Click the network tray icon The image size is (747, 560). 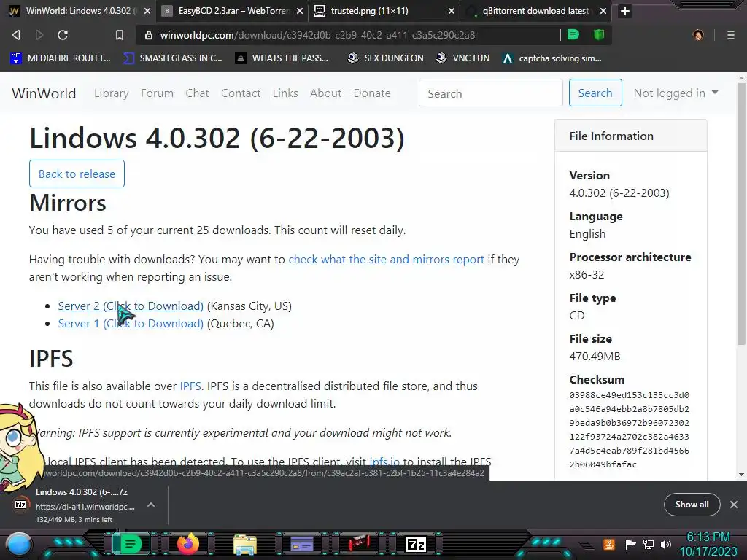[649, 544]
